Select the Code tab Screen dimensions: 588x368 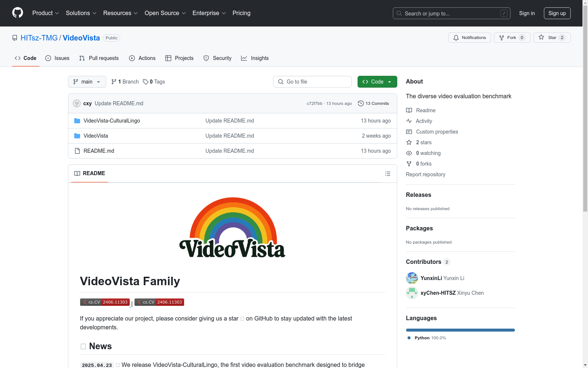pyautogui.click(x=25, y=58)
